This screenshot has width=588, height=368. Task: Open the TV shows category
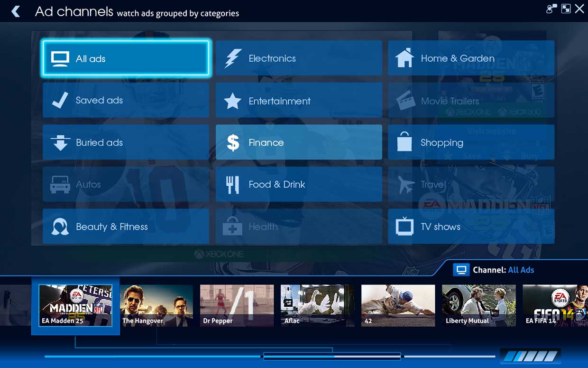pos(471,226)
